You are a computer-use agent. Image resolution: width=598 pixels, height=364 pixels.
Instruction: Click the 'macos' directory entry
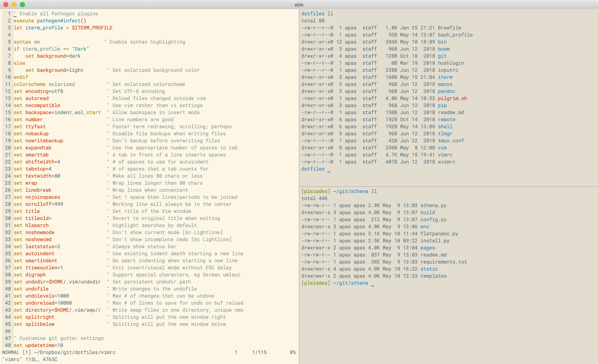[x=445, y=84]
